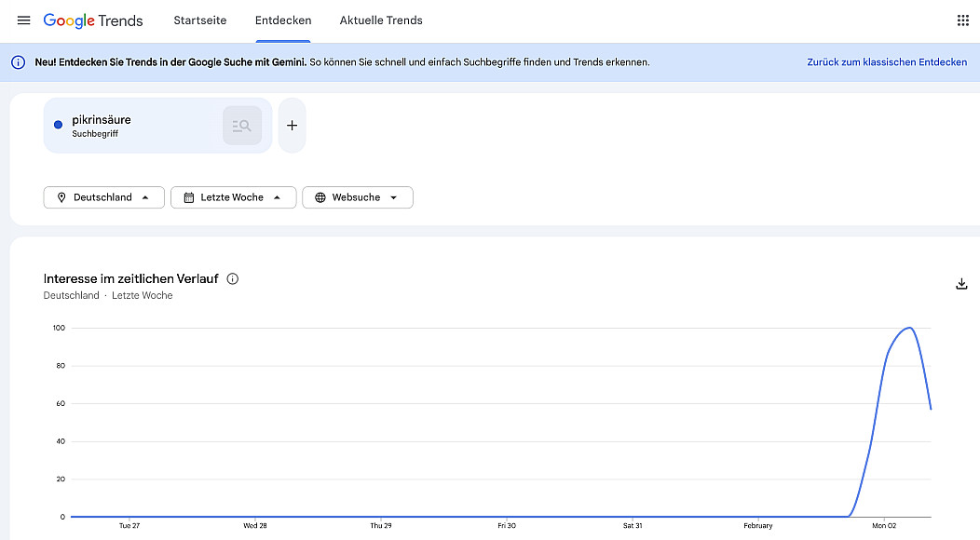This screenshot has width=980, height=540.
Task: Expand the Deutschland region dropdown
Action: pos(103,197)
